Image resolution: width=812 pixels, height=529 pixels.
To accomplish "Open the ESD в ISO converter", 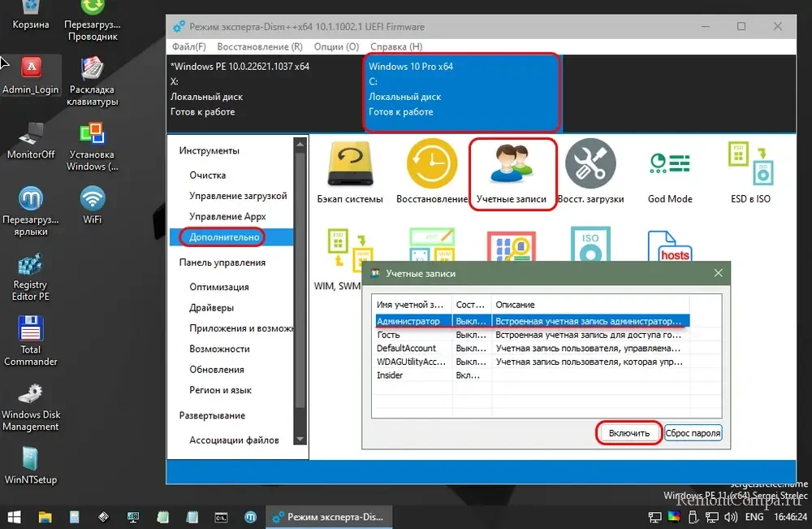I will tap(750, 172).
